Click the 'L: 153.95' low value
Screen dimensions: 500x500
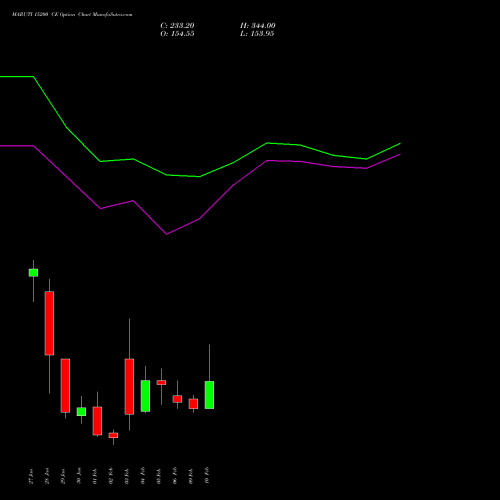click(x=257, y=34)
